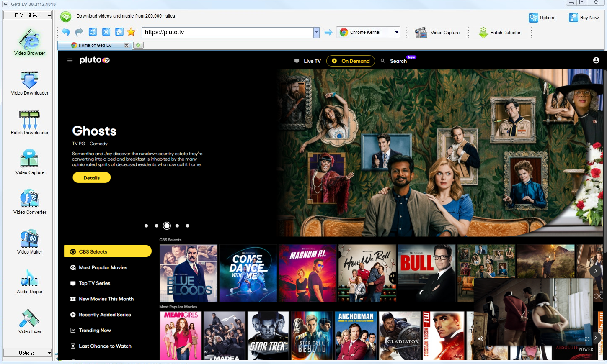The image size is (607, 364).
Task: Click the URL address field
Action: click(228, 32)
